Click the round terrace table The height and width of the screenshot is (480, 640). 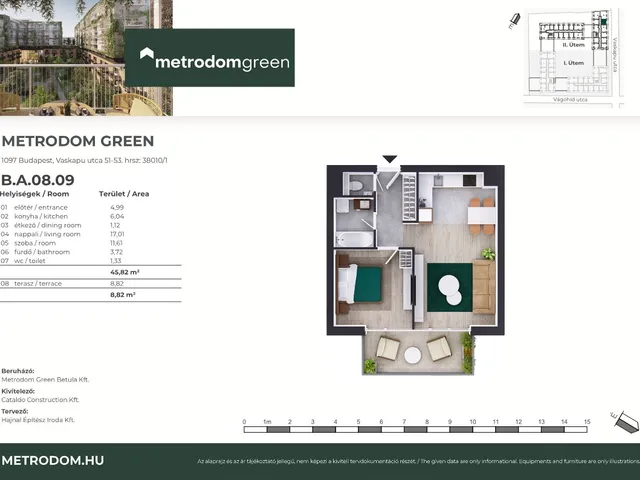(x=413, y=355)
